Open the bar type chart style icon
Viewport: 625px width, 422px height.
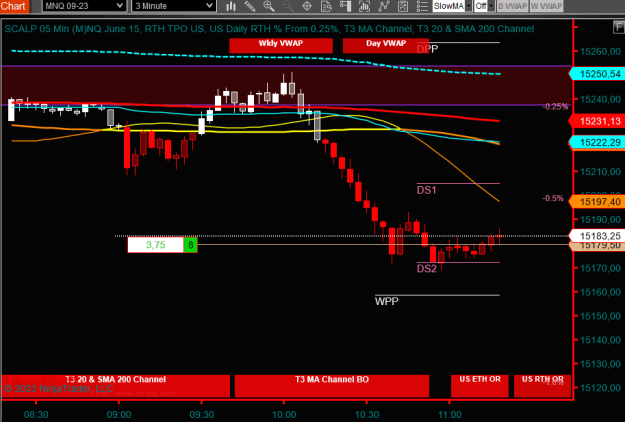(x=231, y=6)
